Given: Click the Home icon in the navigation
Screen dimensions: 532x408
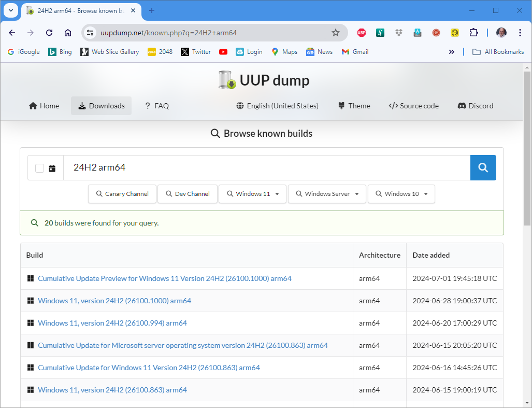Looking at the screenshot, I should (x=33, y=106).
